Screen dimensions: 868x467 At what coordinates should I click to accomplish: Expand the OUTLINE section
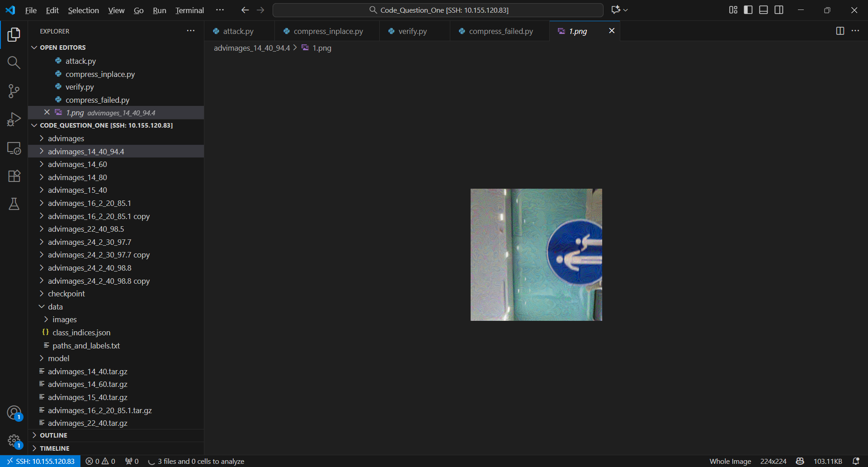[x=53, y=435]
